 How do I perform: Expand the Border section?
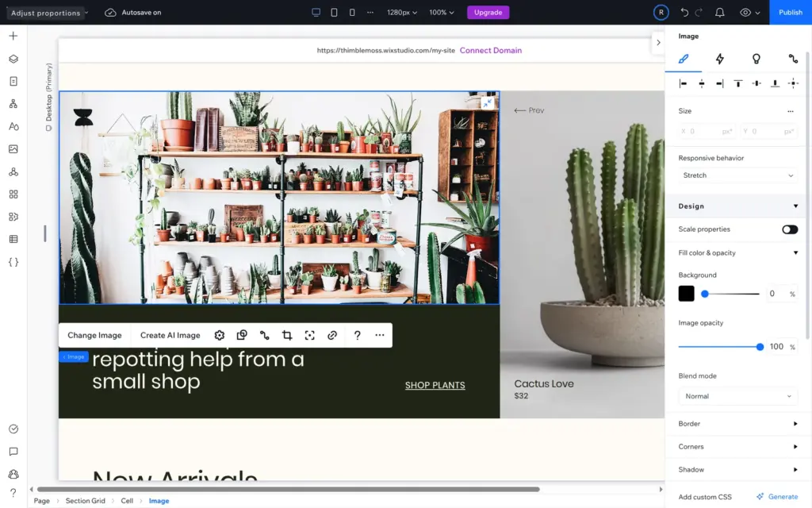click(795, 424)
